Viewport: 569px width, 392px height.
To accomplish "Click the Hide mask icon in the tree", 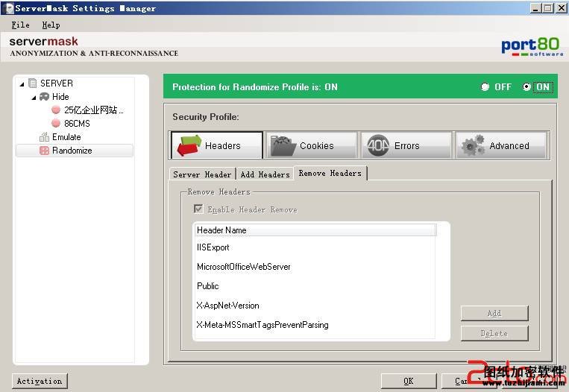I will click(44, 97).
